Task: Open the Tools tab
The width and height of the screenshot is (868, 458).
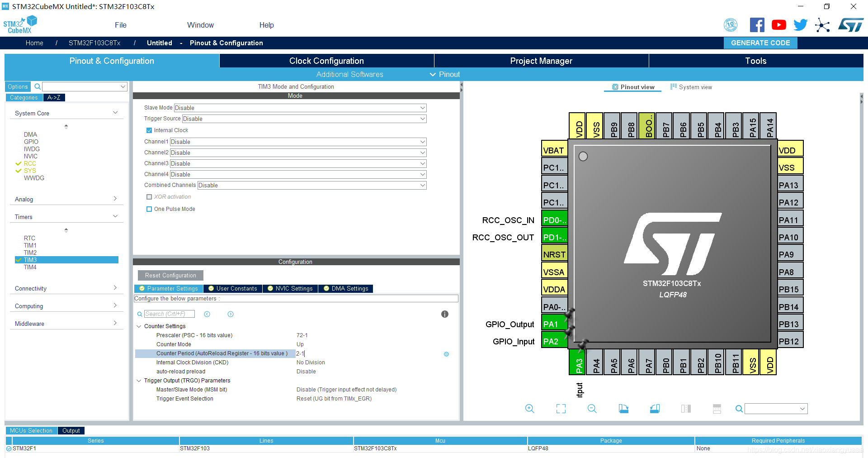Action: pos(756,61)
